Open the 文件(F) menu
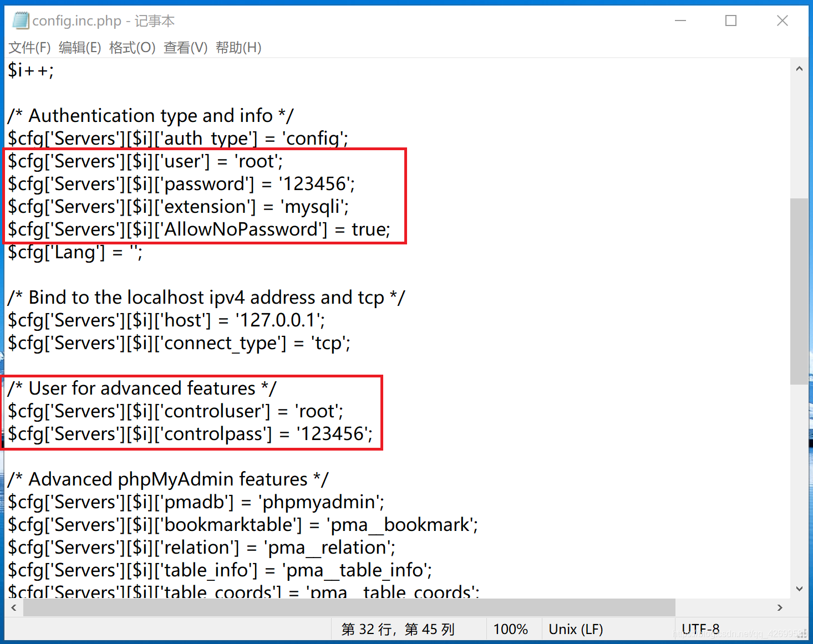Screen dimensions: 813x644 coord(30,48)
